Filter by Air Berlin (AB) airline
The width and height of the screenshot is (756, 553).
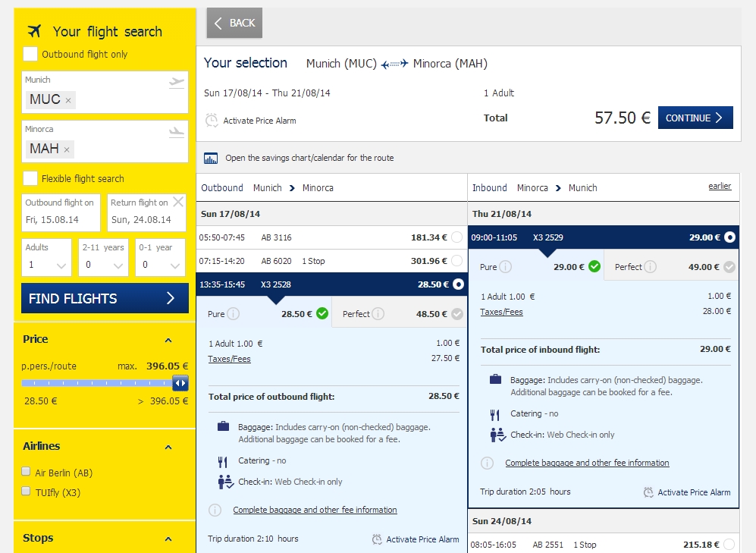coord(27,472)
